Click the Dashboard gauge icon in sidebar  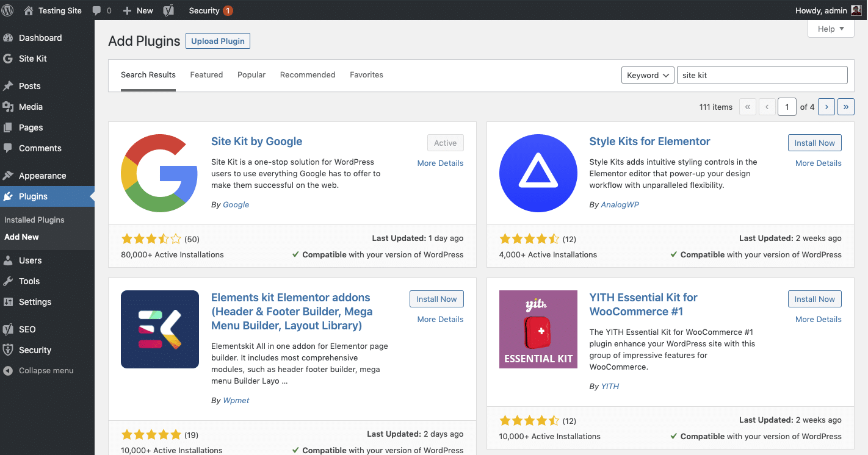point(8,38)
